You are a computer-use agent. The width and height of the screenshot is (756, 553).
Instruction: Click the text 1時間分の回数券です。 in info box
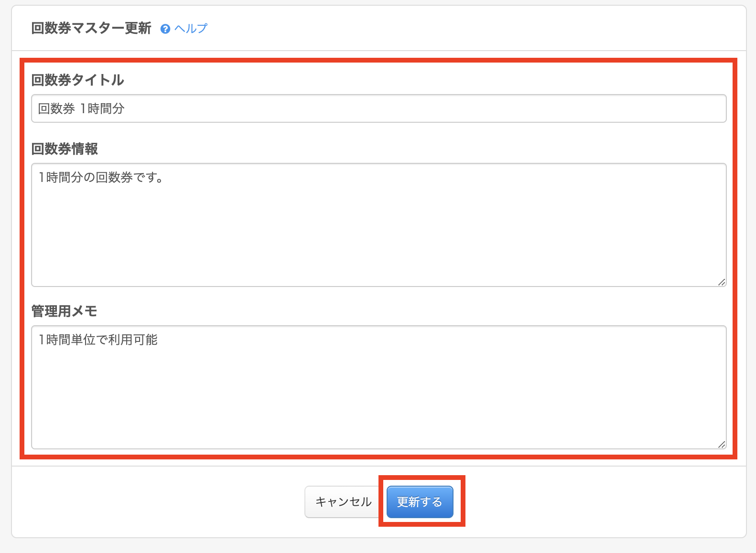101,178
